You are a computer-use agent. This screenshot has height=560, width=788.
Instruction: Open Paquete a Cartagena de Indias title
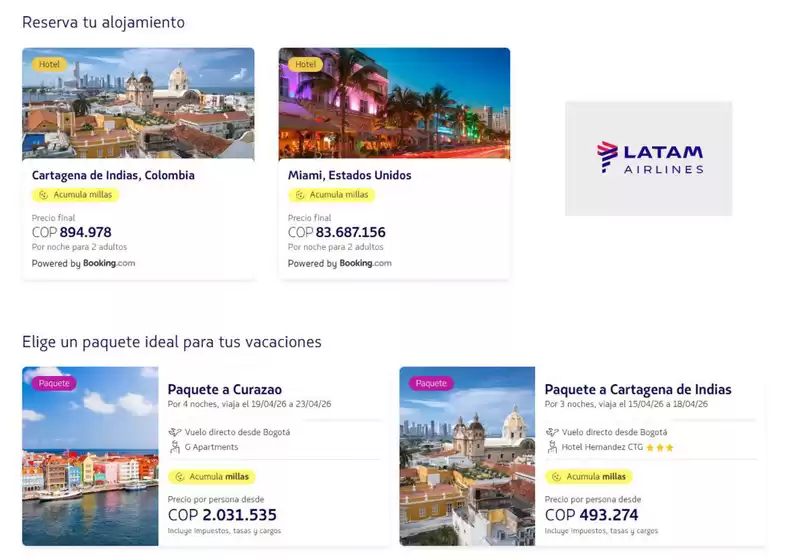tap(638, 389)
